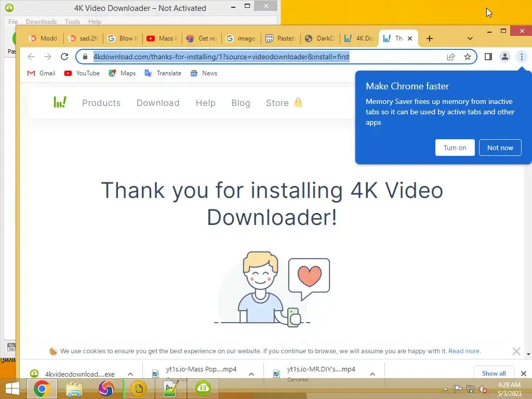This screenshot has height=399, width=532.
Task: Open Help in site navigation
Action: 205,103
